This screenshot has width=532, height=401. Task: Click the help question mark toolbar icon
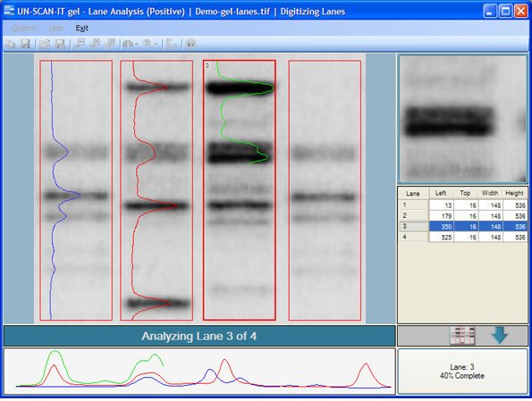coord(191,44)
